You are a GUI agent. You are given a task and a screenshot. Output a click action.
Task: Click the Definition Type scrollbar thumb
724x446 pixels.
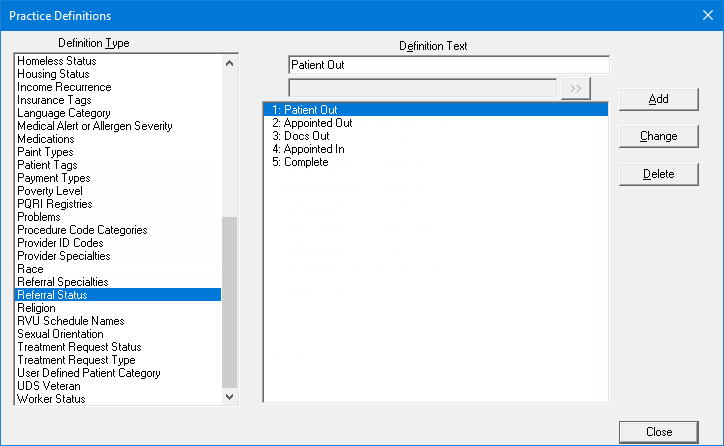[x=229, y=302]
